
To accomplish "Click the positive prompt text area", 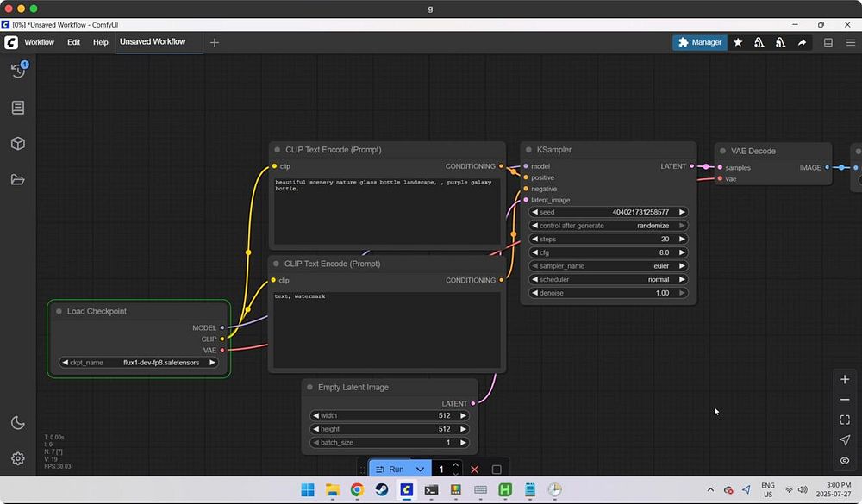I will coord(386,211).
